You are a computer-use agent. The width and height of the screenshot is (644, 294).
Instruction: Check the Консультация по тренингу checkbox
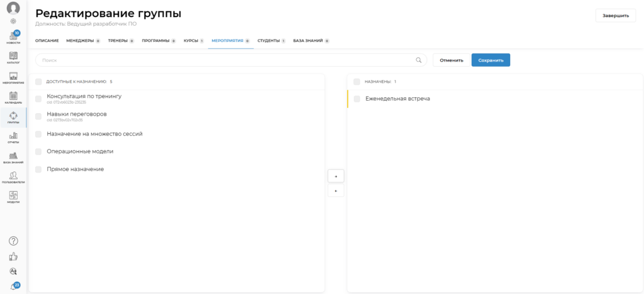38,99
